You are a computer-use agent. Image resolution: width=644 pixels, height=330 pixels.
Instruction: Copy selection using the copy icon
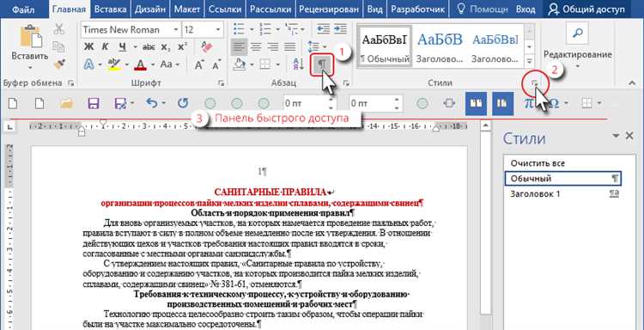[59, 46]
